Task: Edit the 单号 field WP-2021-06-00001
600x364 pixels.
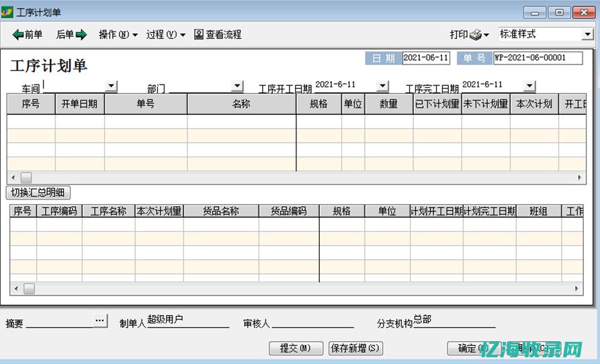Action: pos(538,58)
